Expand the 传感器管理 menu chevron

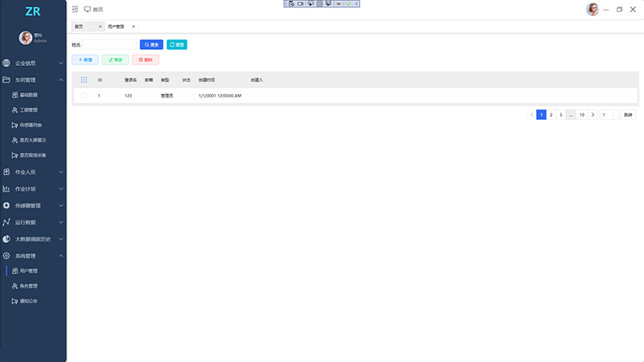tap(61, 206)
